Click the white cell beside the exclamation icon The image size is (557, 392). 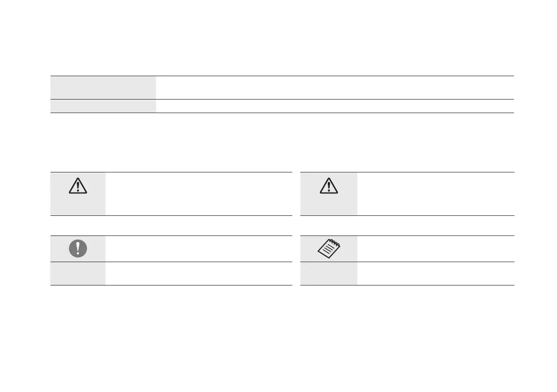point(199,249)
